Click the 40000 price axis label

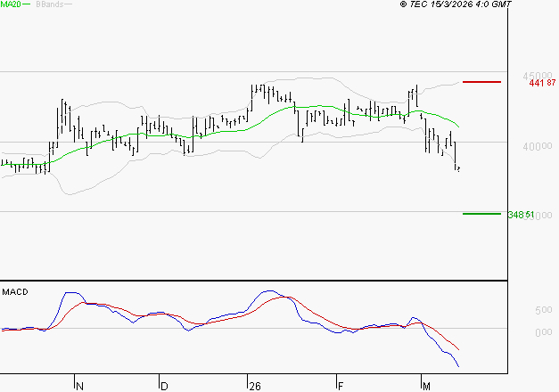[538, 146]
